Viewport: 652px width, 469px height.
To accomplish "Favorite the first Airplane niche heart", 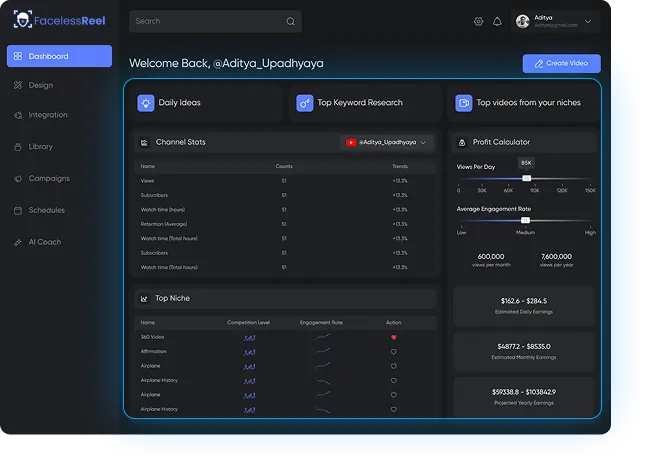I will pos(394,366).
